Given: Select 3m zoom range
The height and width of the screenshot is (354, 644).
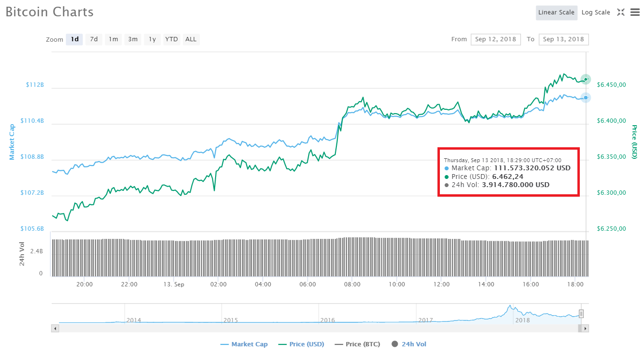Looking at the screenshot, I should click(x=133, y=39).
